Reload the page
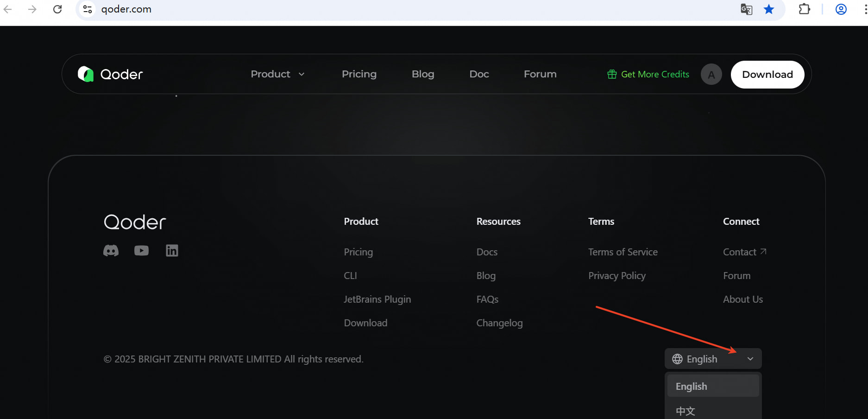 point(57,9)
